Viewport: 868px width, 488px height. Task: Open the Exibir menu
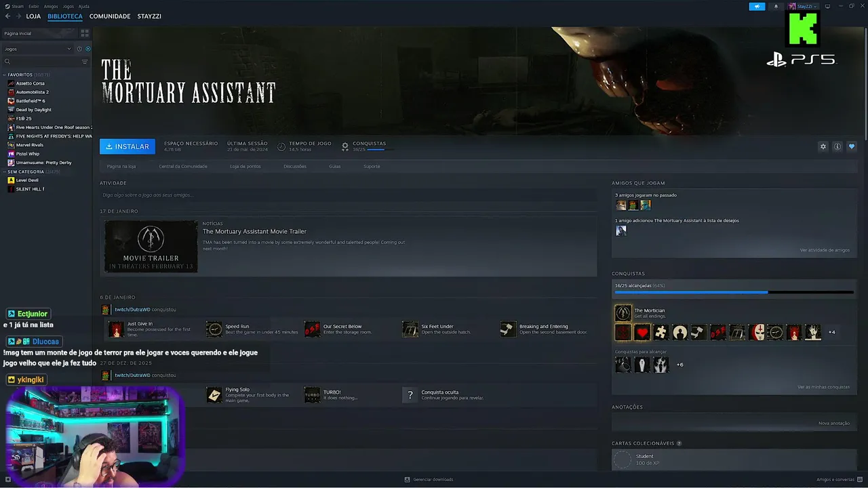pyautogui.click(x=33, y=6)
